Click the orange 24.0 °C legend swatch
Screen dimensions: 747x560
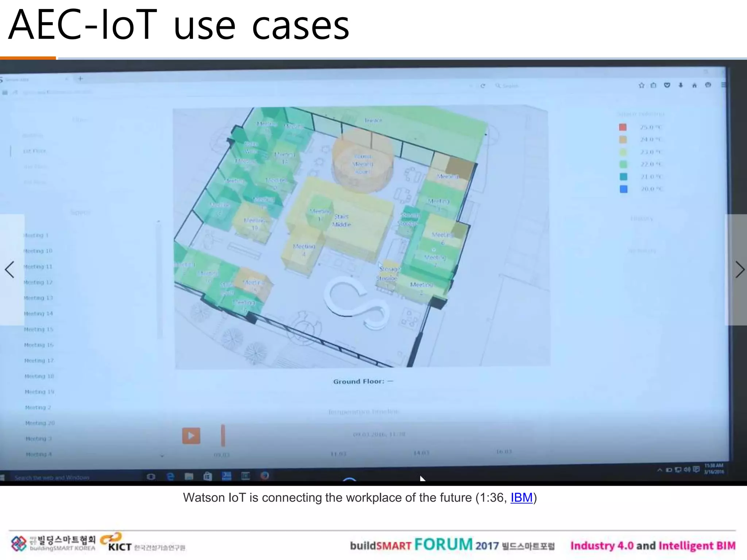click(623, 140)
